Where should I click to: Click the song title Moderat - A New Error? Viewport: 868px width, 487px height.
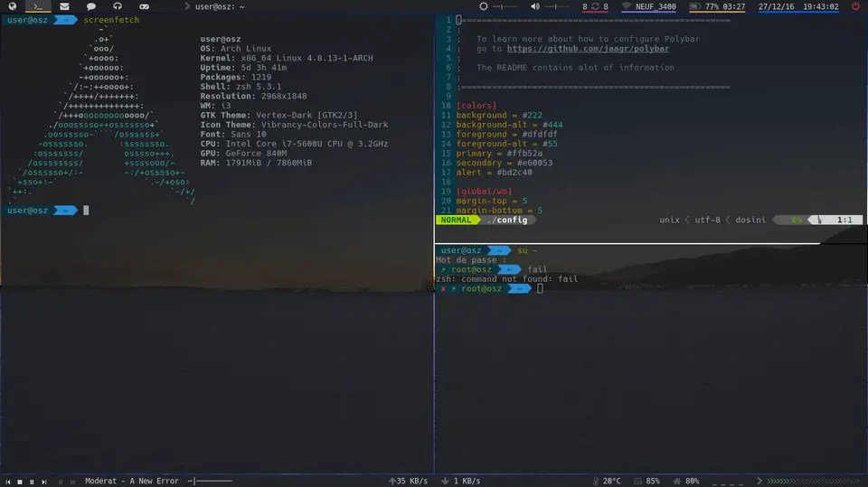(132, 481)
